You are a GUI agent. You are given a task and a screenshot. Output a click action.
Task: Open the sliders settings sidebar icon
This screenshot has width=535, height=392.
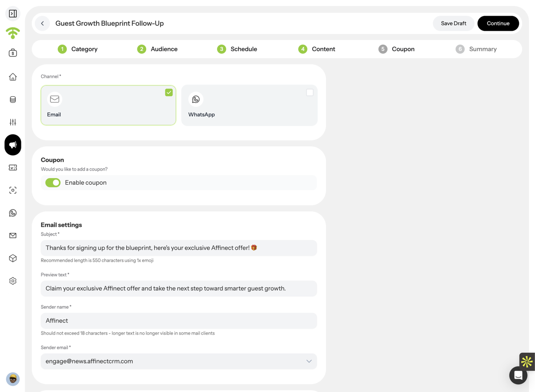tap(13, 122)
